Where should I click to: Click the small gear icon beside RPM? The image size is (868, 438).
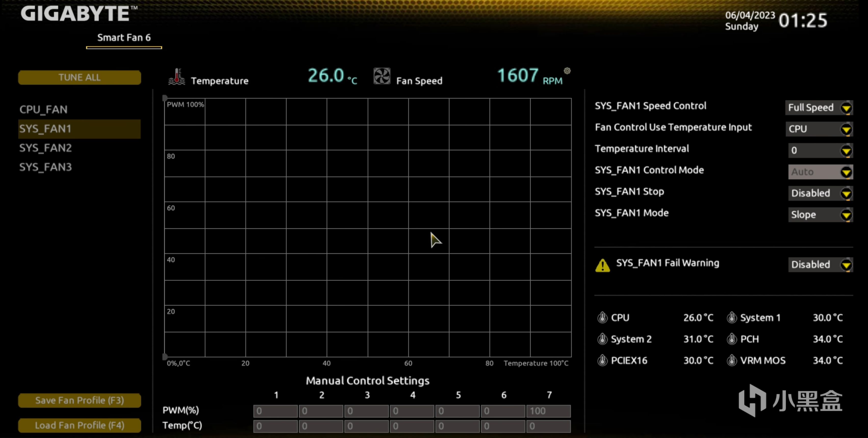point(567,71)
